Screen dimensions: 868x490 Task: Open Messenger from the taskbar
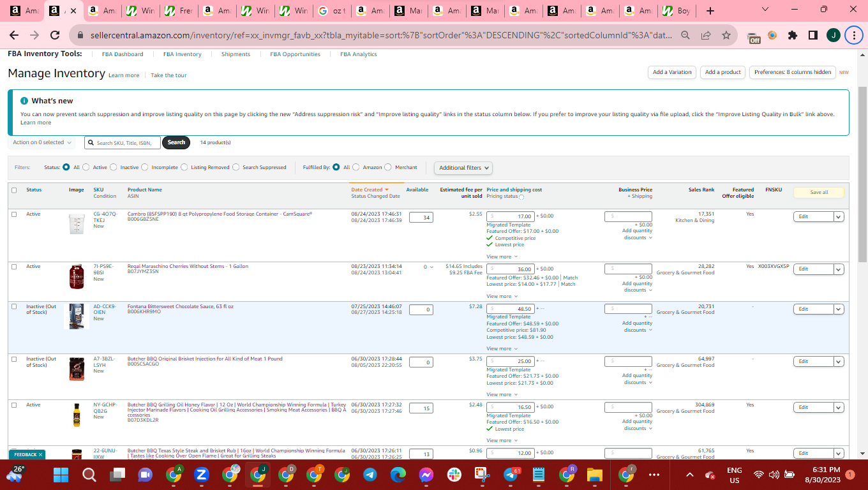point(426,475)
